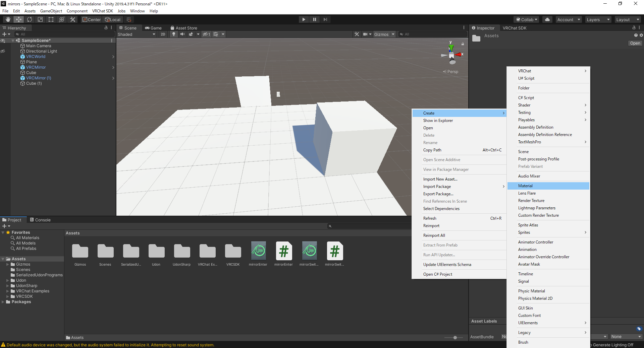Lock the Hierarchy panel with the padlock
The width and height of the screenshot is (644, 348).
106,28
